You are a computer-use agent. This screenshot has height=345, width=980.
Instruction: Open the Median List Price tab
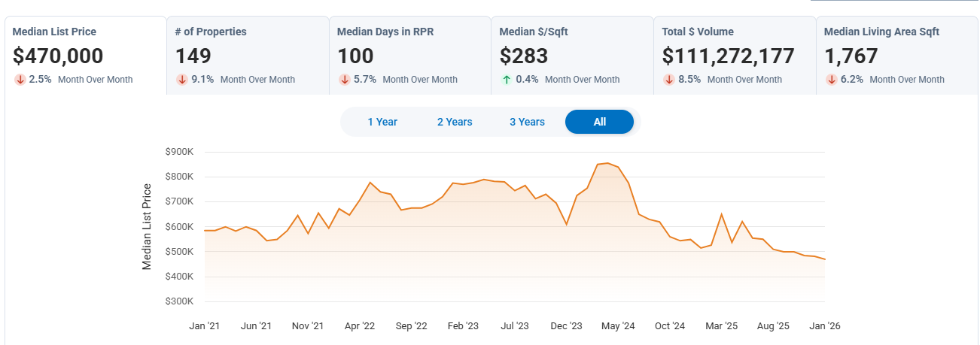click(x=85, y=55)
